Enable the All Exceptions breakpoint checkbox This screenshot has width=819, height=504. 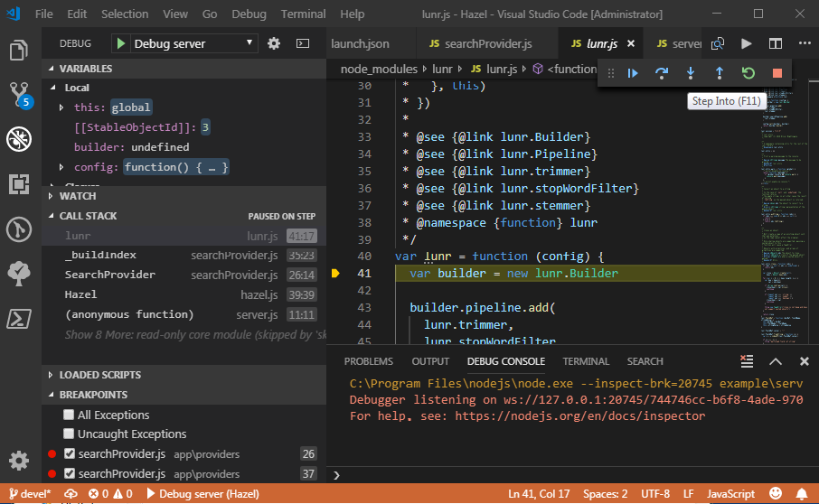point(69,415)
